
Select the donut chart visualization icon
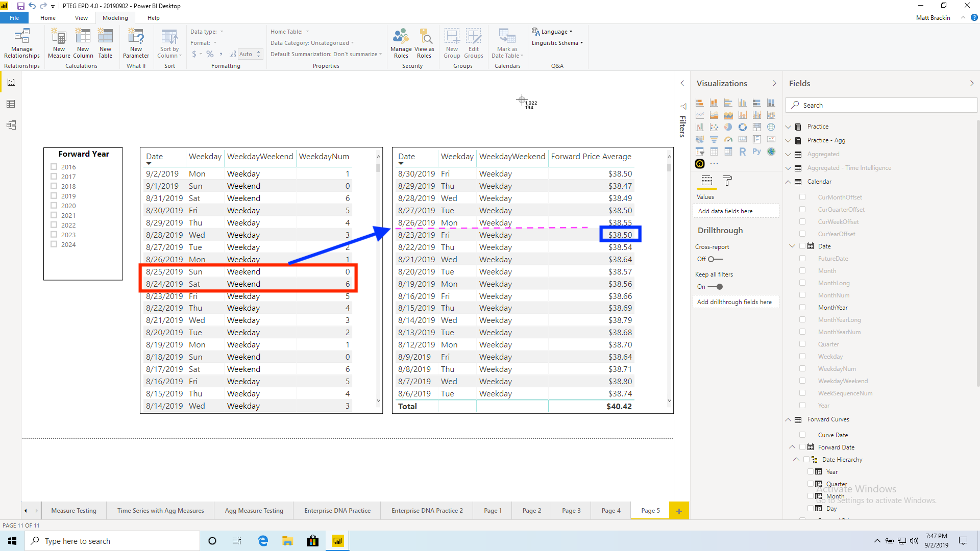click(743, 127)
